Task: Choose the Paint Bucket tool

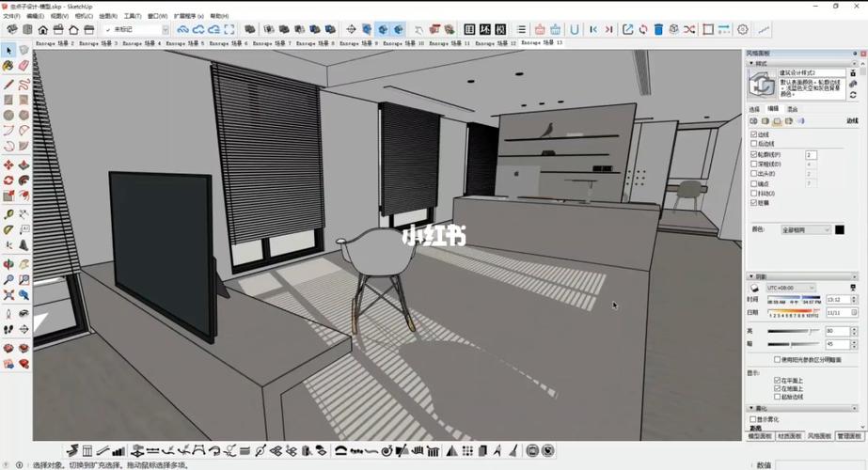Action: pos(8,66)
